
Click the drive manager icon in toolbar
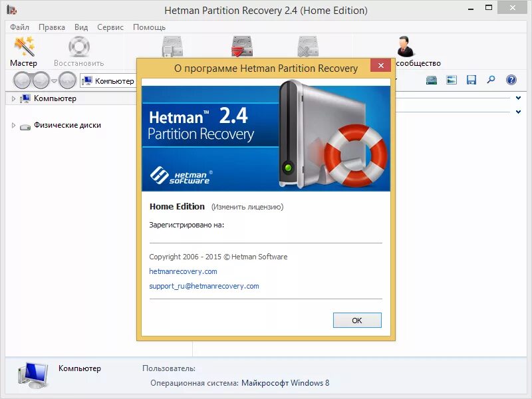pyautogui.click(x=431, y=80)
